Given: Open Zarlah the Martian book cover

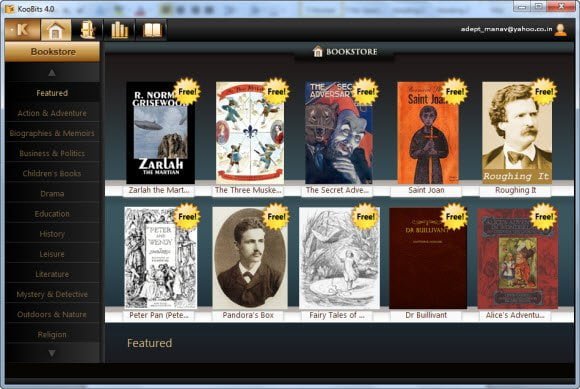Looking at the screenshot, I should (161, 133).
